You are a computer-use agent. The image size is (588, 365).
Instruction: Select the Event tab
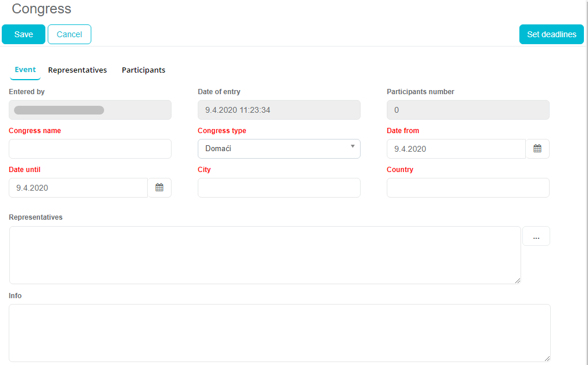coord(25,70)
